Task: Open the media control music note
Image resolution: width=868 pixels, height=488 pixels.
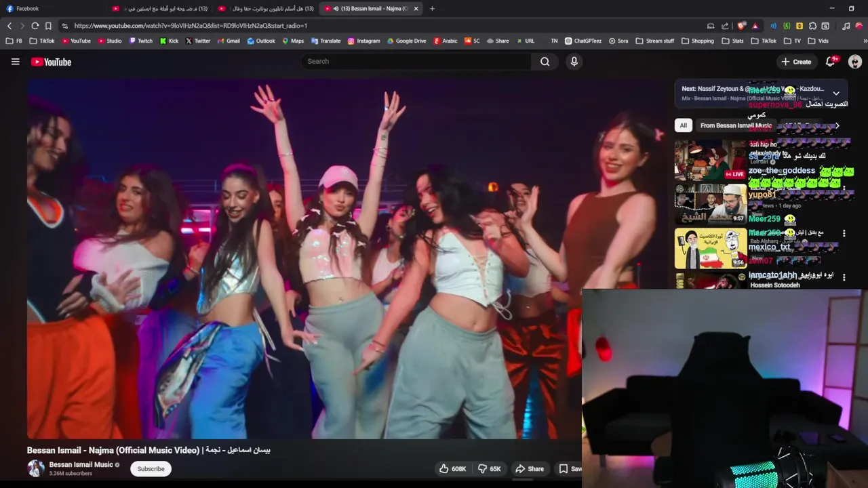Action: [846, 26]
